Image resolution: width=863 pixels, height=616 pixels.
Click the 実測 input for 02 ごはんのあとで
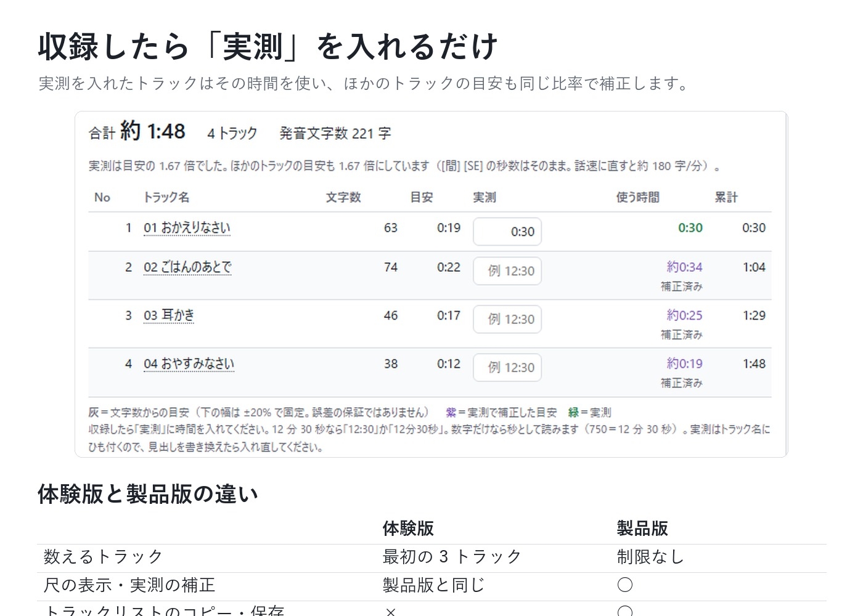pos(507,271)
